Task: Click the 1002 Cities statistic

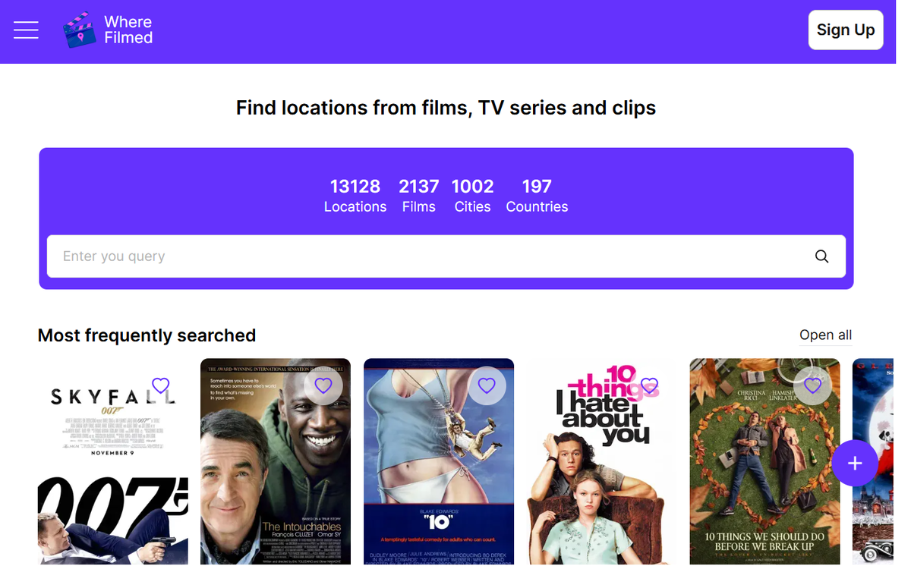Action: point(472,196)
